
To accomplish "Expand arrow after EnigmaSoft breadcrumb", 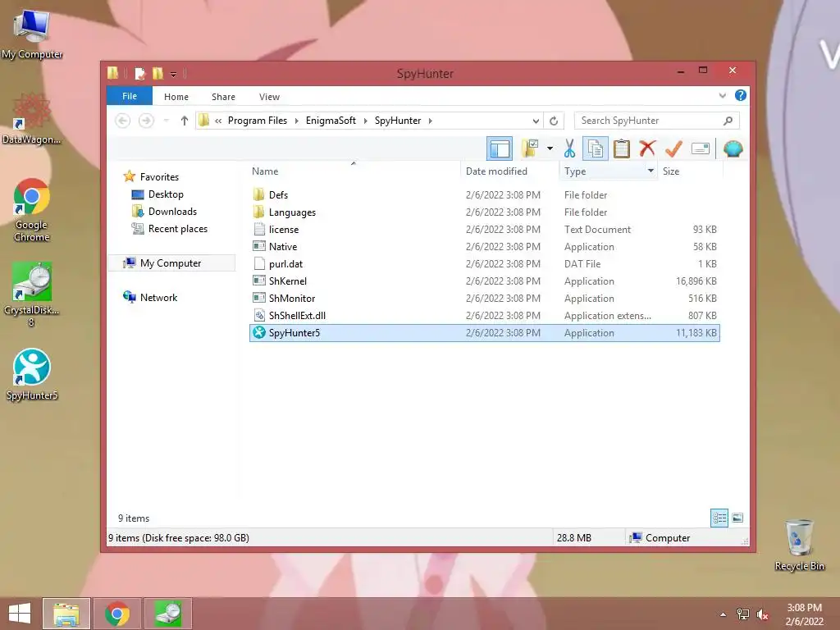I will (x=365, y=121).
